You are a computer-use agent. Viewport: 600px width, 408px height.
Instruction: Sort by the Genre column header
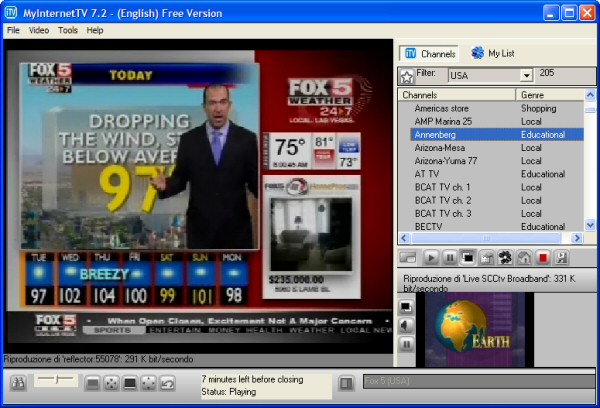point(550,95)
